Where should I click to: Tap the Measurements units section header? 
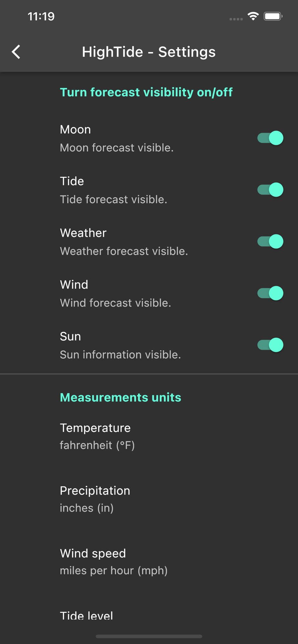tap(121, 397)
